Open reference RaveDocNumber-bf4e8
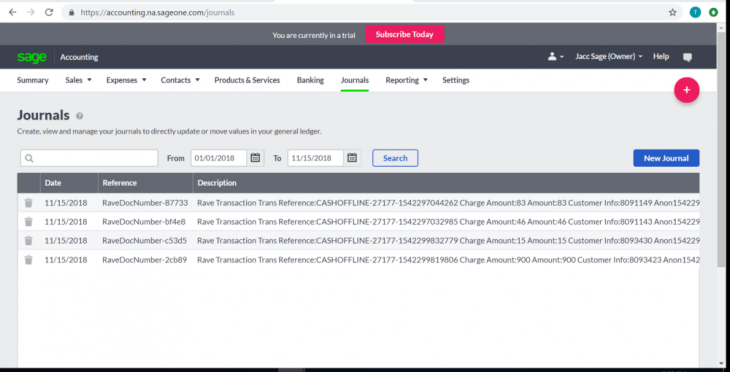Image resolution: width=730 pixels, height=372 pixels. (144, 222)
